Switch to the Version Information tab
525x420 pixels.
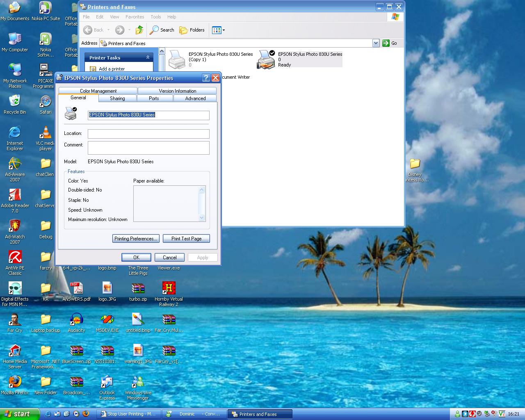[x=177, y=91]
